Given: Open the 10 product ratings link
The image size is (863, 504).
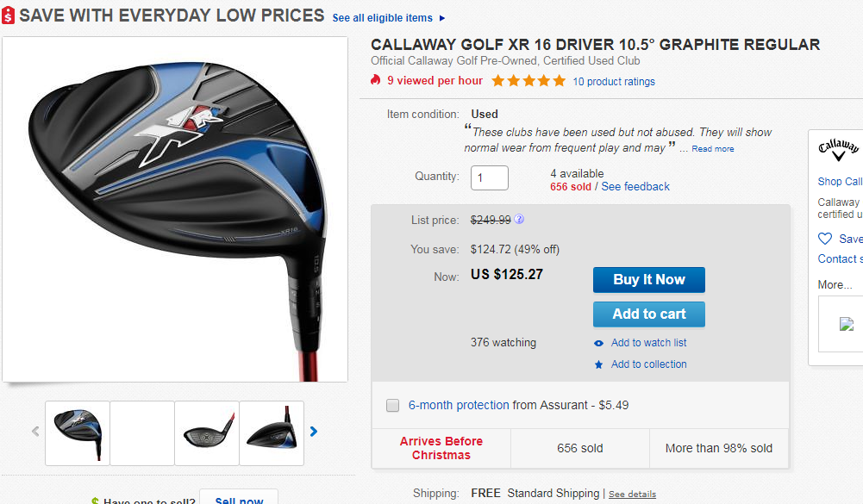Looking at the screenshot, I should (x=614, y=82).
